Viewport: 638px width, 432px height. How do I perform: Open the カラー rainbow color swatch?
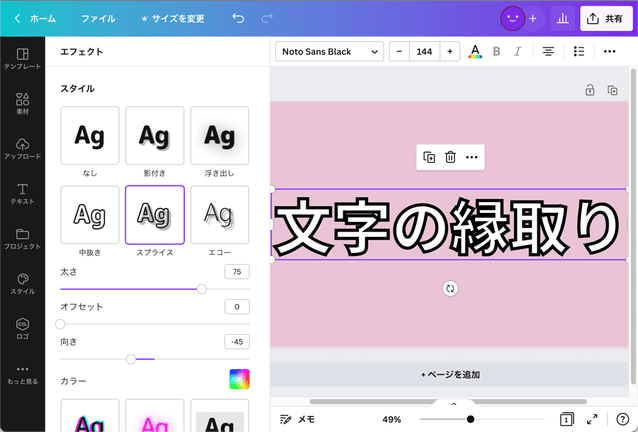(239, 379)
